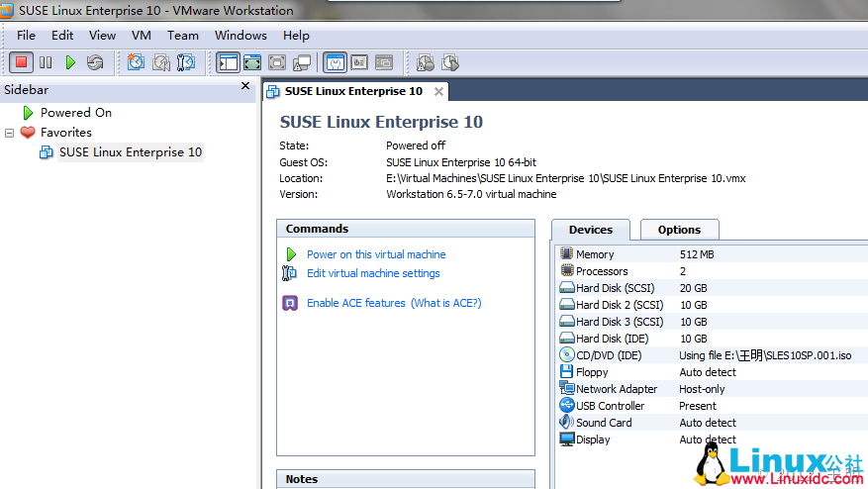Open the VM menu
The width and height of the screenshot is (868, 489).
coord(142,36)
